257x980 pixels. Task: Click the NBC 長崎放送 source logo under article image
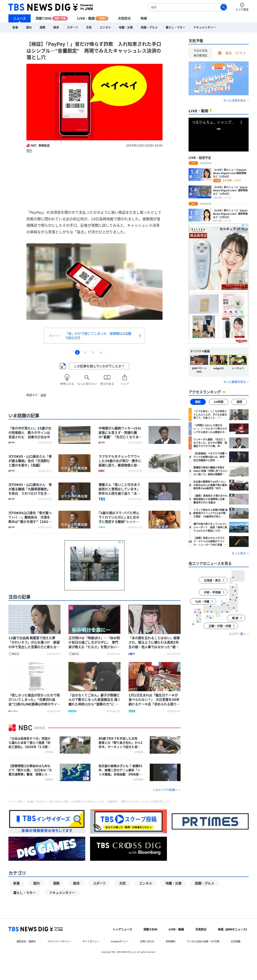38,145
